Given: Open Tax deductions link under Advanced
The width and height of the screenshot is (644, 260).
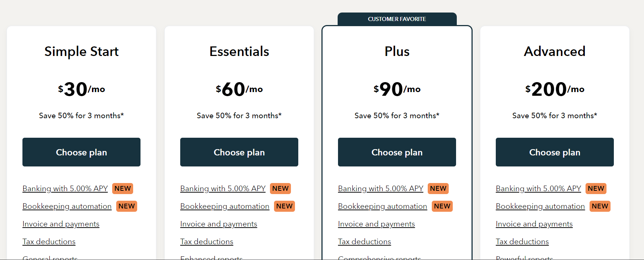Looking at the screenshot, I should pos(522,241).
